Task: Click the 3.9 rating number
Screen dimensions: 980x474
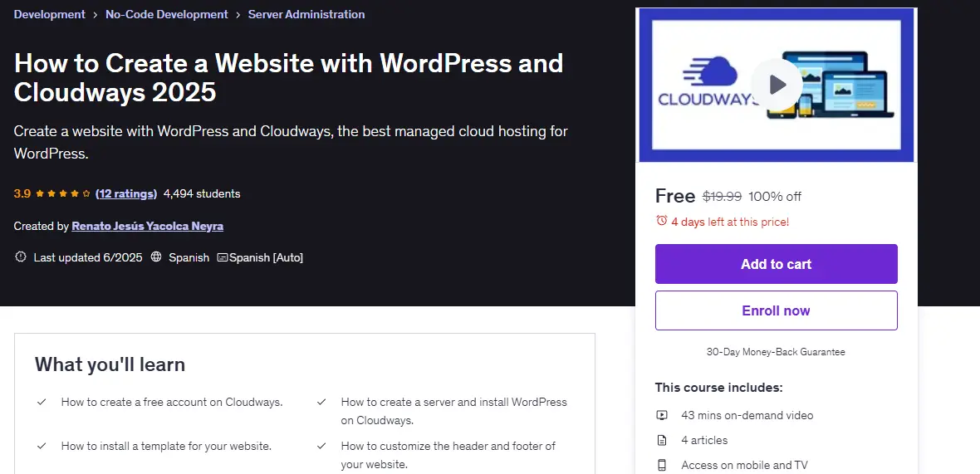Action: pos(22,193)
